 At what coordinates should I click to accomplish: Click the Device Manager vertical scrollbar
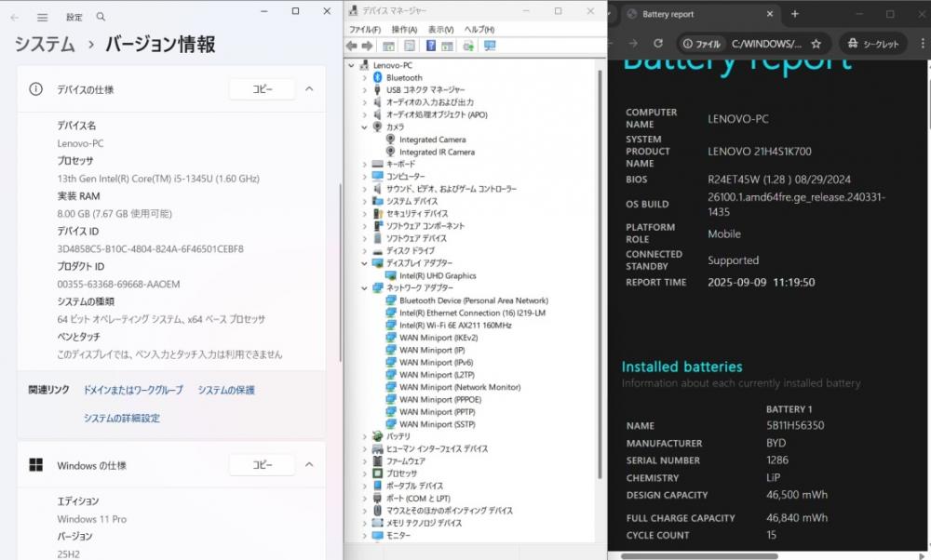click(x=600, y=274)
